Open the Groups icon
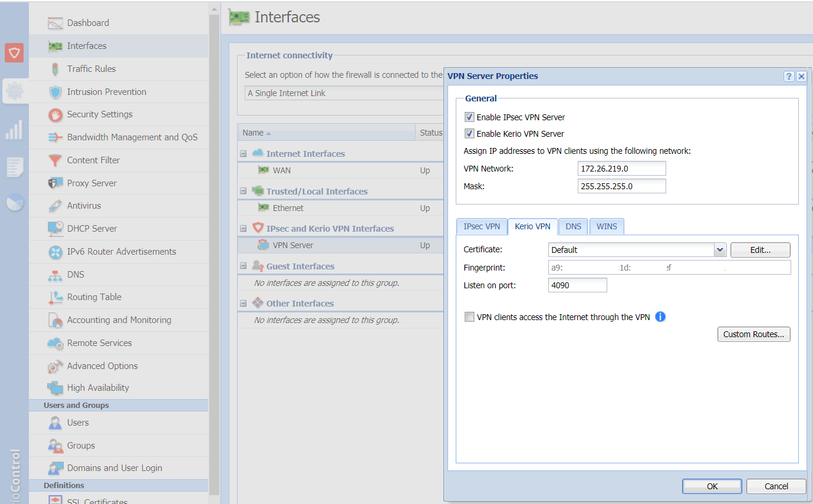Image resolution: width=813 pixels, height=504 pixels. [x=55, y=446]
